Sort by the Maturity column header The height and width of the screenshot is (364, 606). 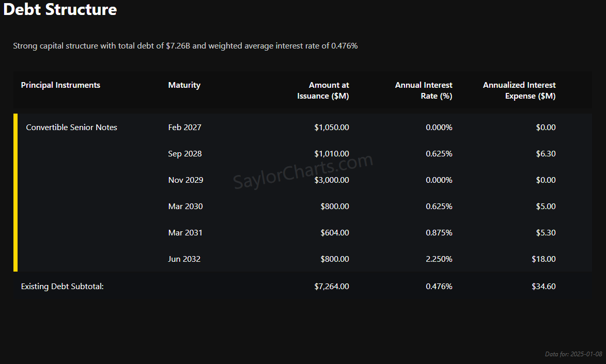pyautogui.click(x=184, y=85)
